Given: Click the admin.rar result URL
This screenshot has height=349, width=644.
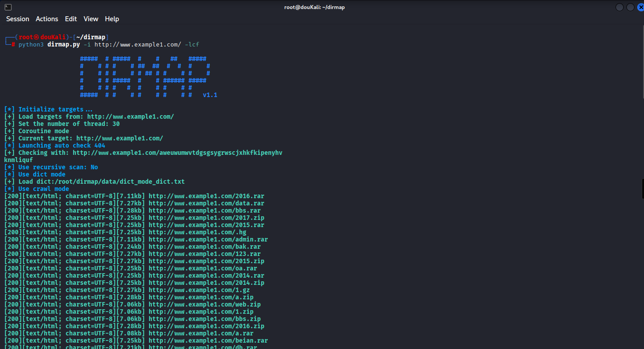Looking at the screenshot, I should tap(208, 239).
